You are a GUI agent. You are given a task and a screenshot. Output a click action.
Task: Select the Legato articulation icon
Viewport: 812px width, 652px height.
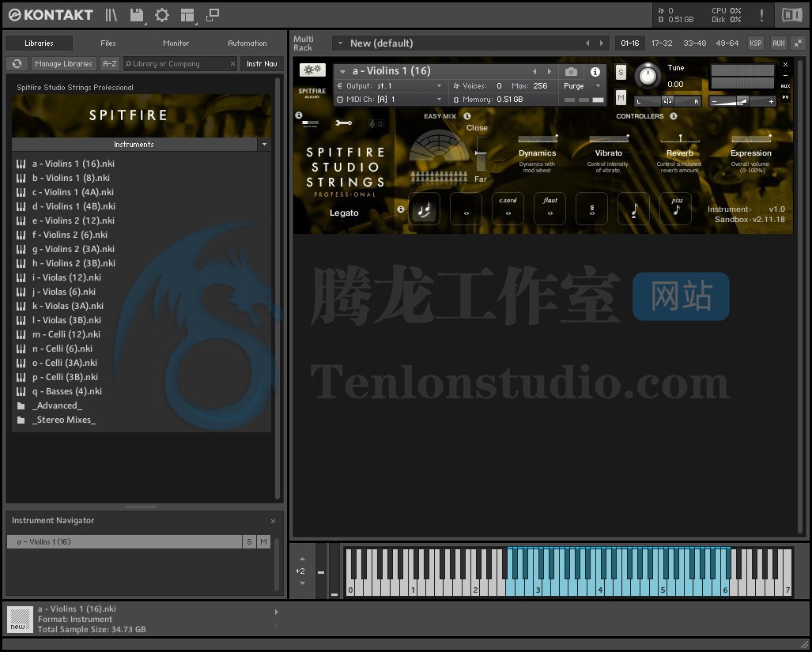(x=424, y=209)
